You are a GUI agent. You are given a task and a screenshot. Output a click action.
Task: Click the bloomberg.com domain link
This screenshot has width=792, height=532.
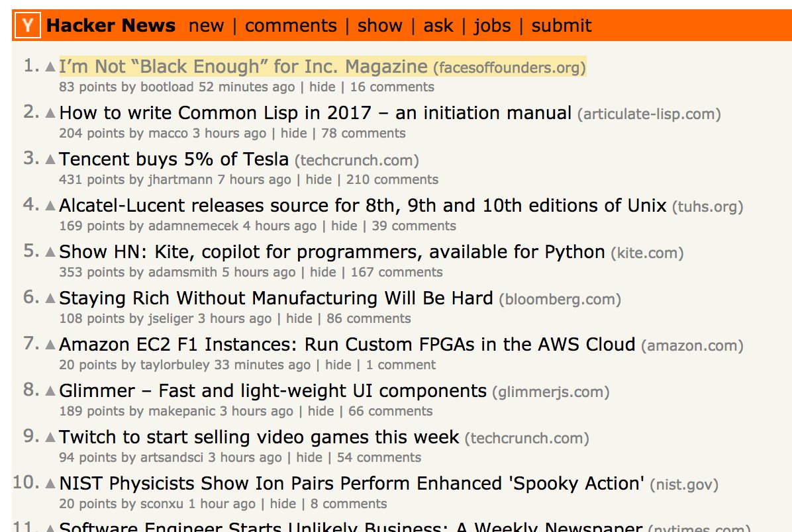point(560,300)
